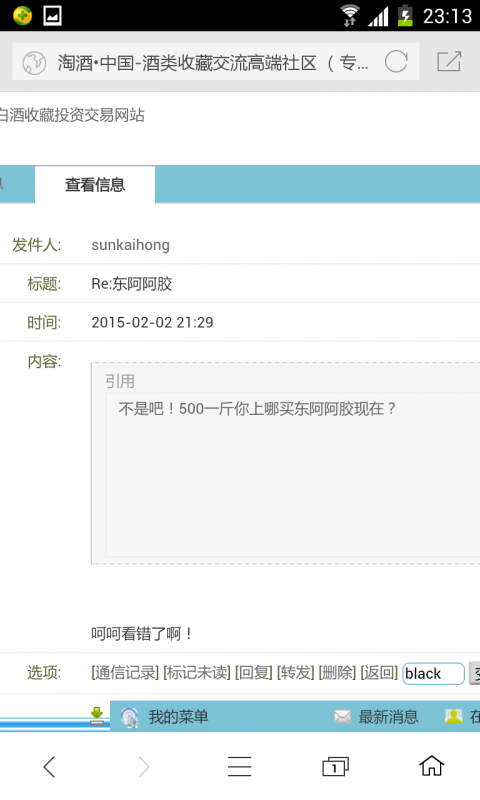Go to the browser home icon

pyautogui.click(x=432, y=765)
